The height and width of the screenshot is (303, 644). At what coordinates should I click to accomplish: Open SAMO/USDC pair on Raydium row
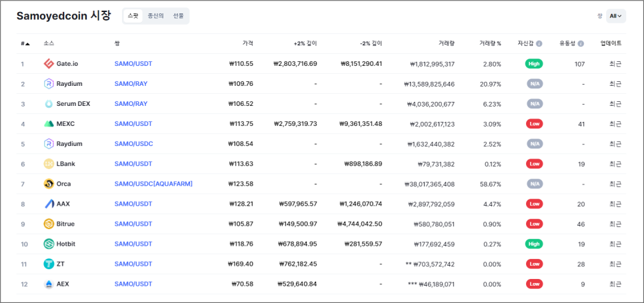(133, 144)
